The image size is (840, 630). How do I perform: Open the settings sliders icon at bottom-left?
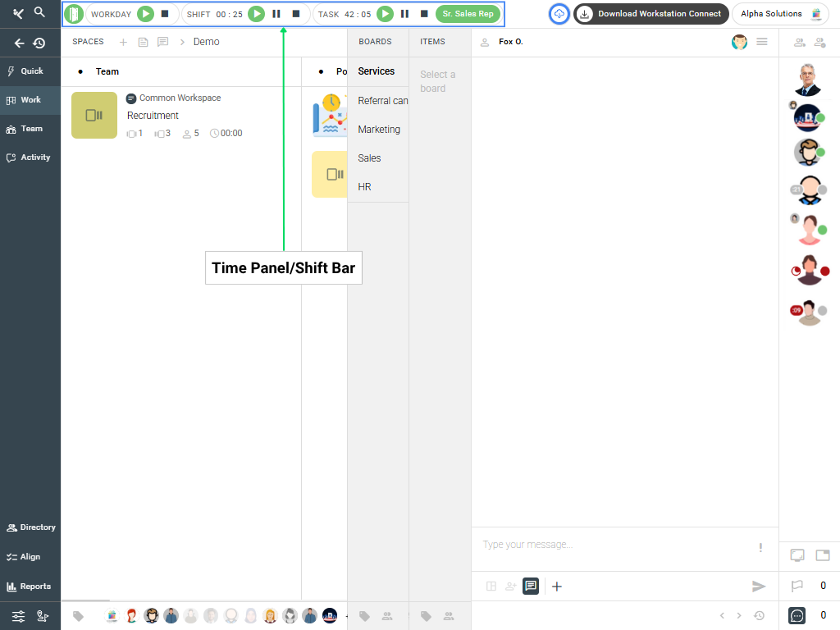[19, 616]
